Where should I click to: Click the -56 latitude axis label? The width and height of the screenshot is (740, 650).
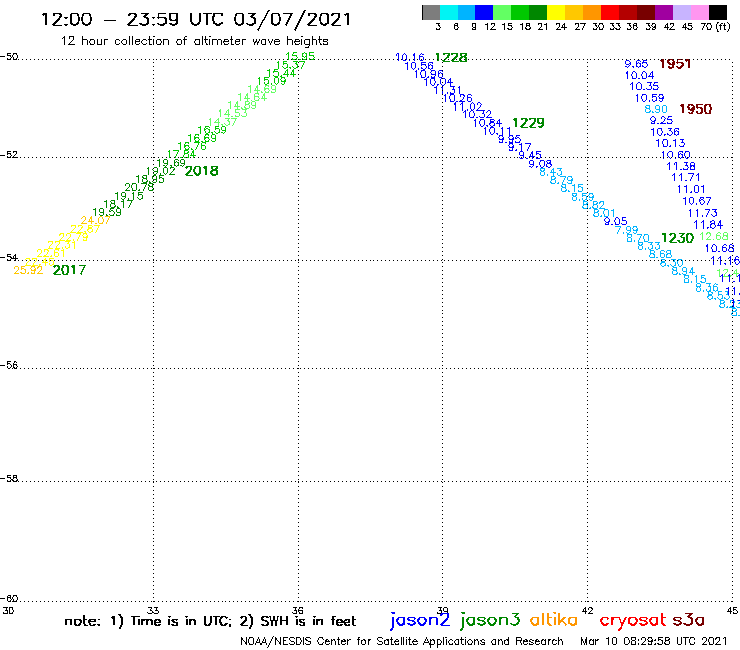click(9, 365)
